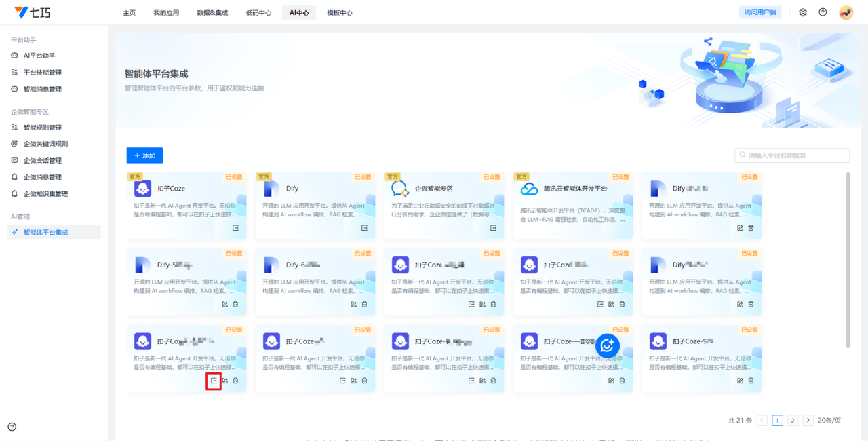
Task: Delete the Dify-5 platform card
Action: click(x=235, y=305)
